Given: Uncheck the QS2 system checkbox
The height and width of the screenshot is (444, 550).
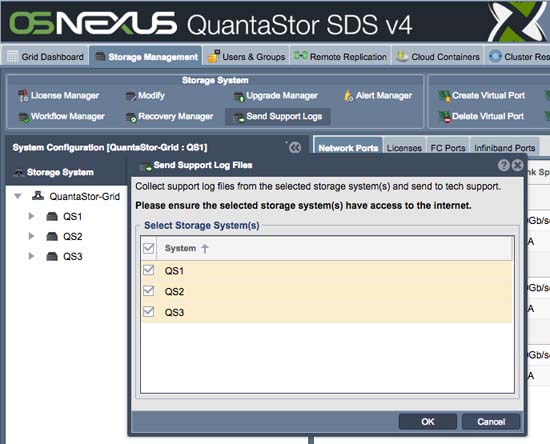Looking at the screenshot, I should point(149,291).
